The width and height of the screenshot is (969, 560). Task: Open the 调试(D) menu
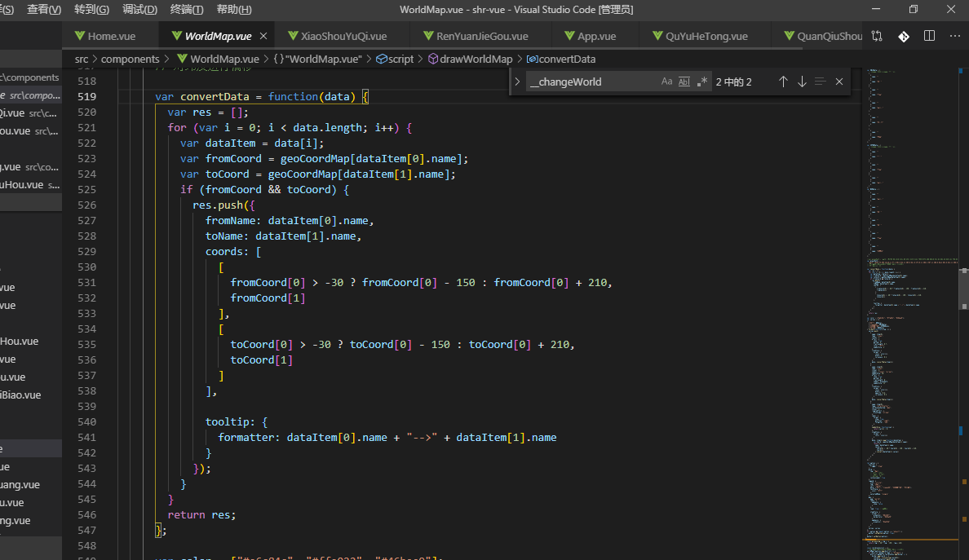139,9
